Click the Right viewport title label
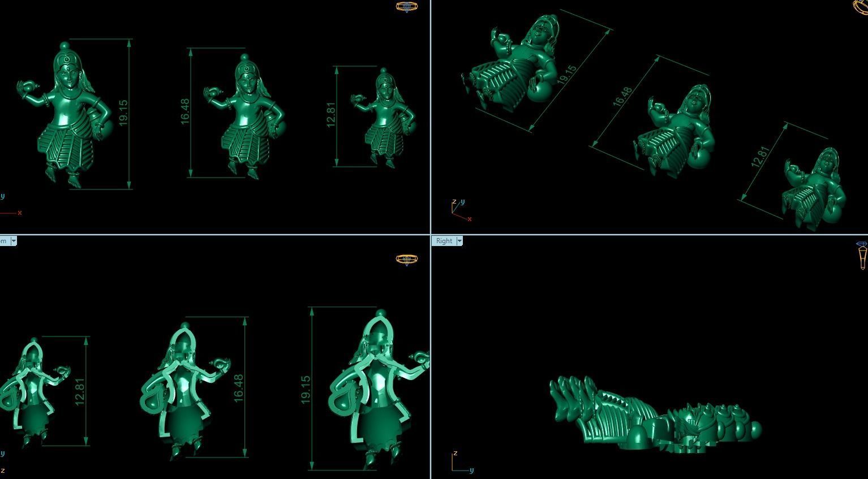868x479 pixels. 444,241
